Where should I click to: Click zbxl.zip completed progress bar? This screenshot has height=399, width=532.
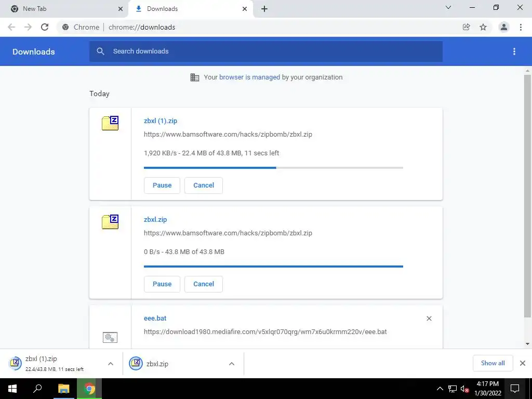tap(273, 267)
